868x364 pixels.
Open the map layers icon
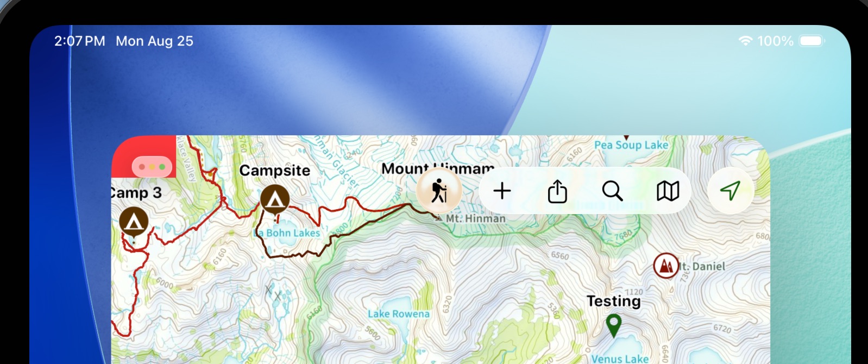668,191
